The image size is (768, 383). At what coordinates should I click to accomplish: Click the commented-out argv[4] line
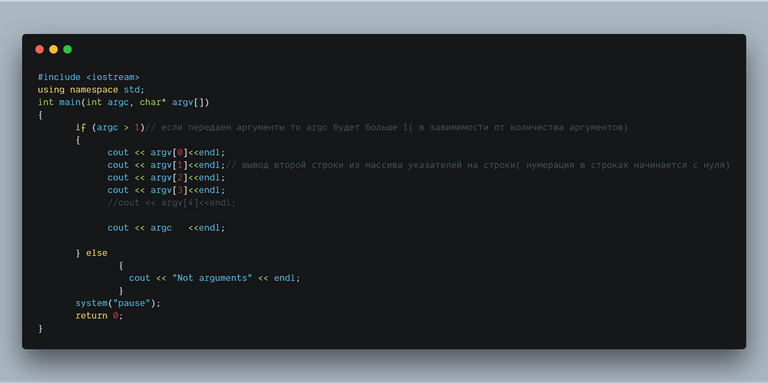172,203
